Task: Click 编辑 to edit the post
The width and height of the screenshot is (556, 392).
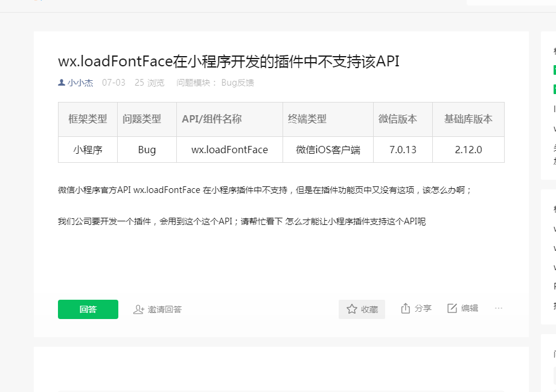Action: pos(462,308)
